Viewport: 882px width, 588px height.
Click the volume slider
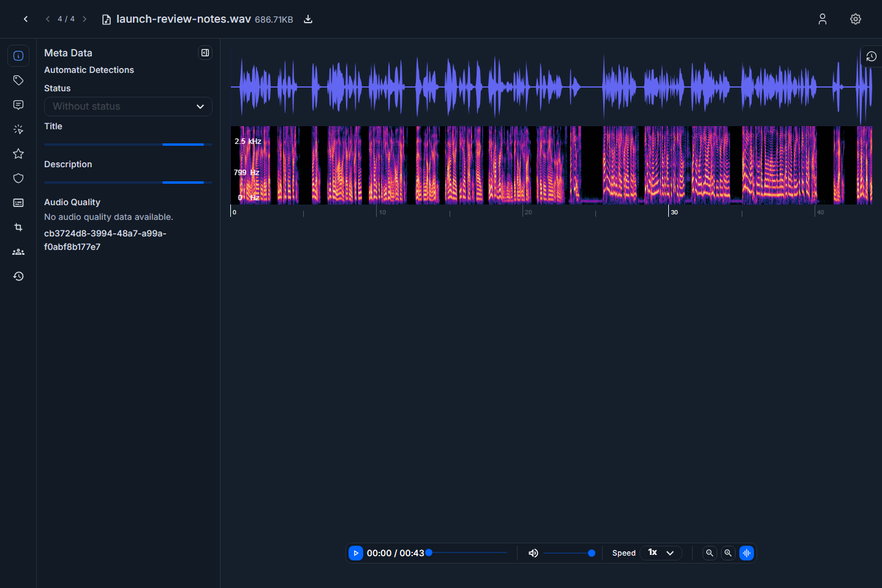pyautogui.click(x=569, y=553)
